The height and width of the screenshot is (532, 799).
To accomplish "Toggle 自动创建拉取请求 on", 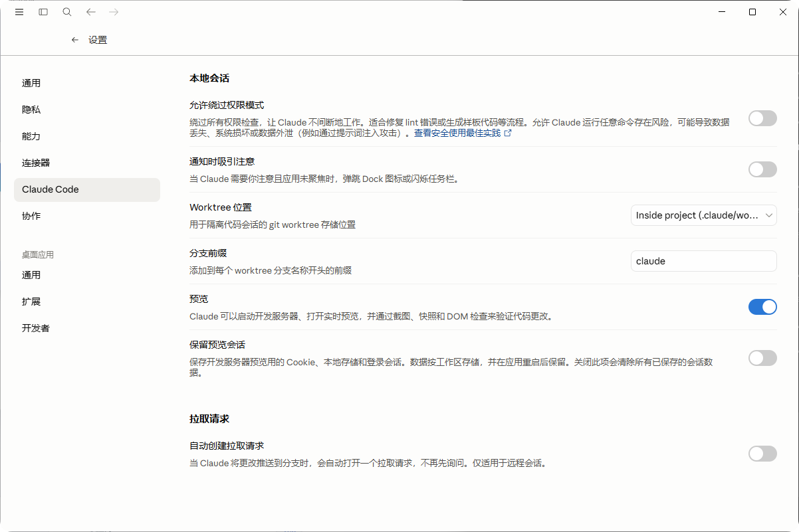I will point(762,454).
